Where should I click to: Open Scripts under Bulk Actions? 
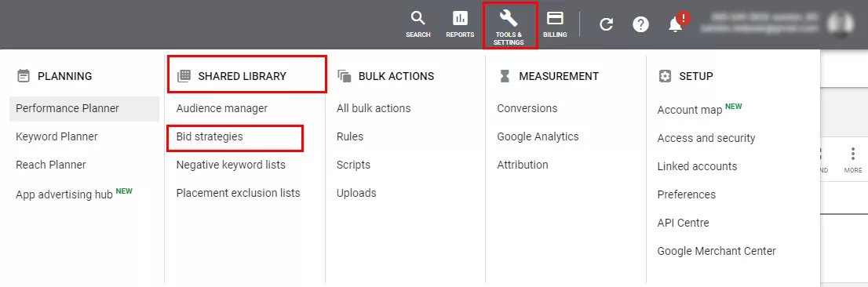[x=353, y=165]
